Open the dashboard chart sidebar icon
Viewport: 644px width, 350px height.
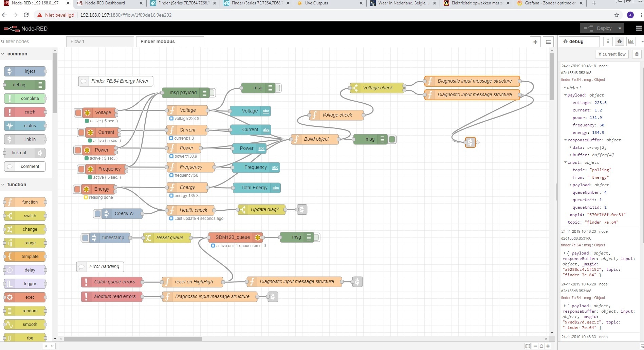tap(631, 41)
